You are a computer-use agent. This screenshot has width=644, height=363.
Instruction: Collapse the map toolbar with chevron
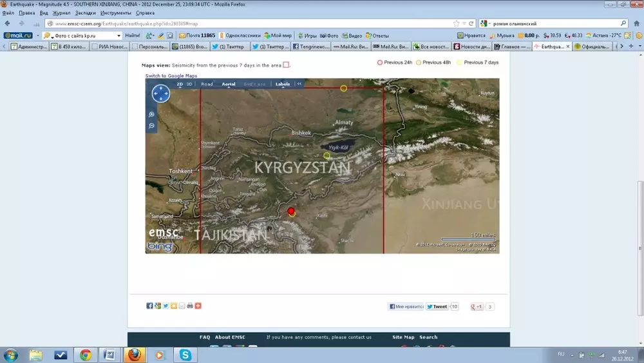pyautogui.click(x=299, y=84)
